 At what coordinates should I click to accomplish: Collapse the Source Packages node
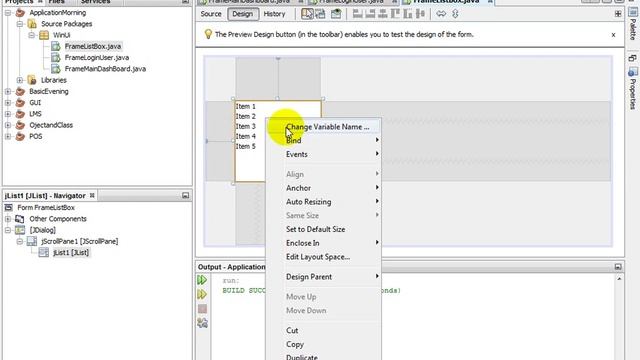(20, 24)
